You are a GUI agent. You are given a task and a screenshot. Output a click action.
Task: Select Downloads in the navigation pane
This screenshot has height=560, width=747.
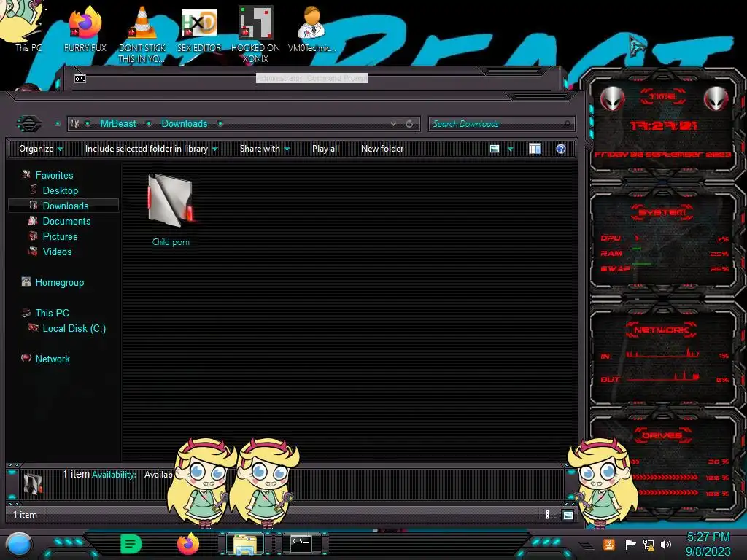tap(65, 206)
